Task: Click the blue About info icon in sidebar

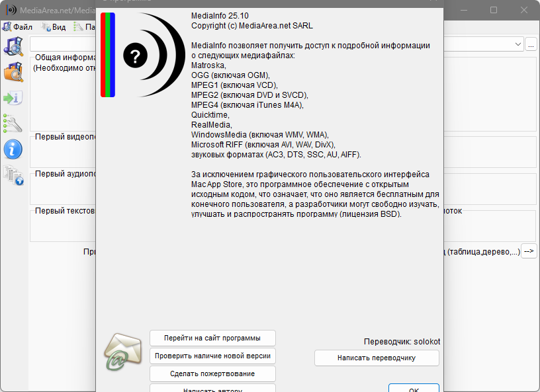Action: [x=13, y=149]
